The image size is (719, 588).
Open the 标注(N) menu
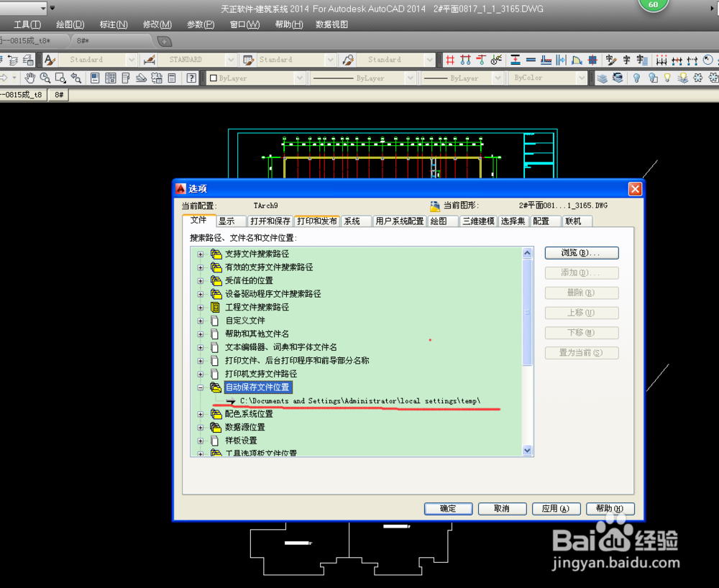coord(114,24)
